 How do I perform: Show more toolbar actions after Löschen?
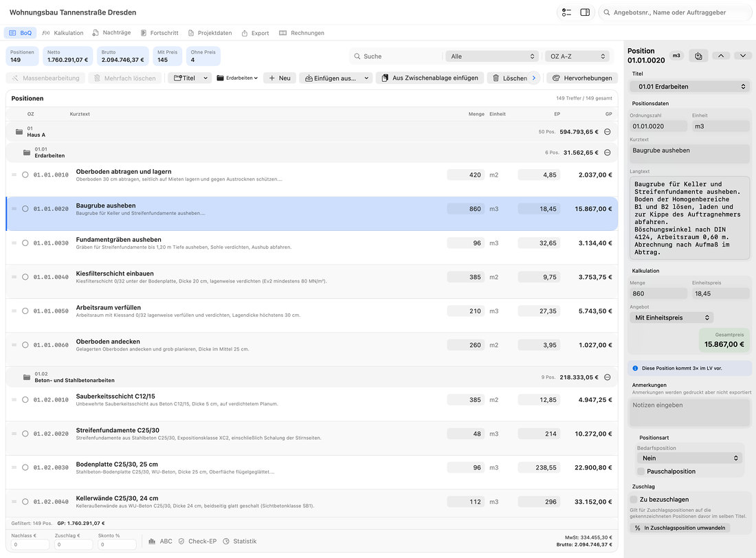534,78
